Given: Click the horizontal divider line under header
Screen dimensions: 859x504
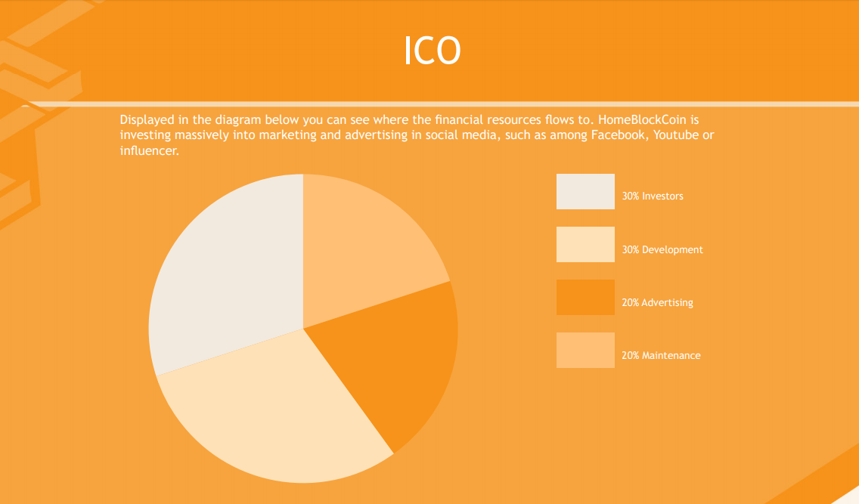Looking at the screenshot, I should [429, 104].
